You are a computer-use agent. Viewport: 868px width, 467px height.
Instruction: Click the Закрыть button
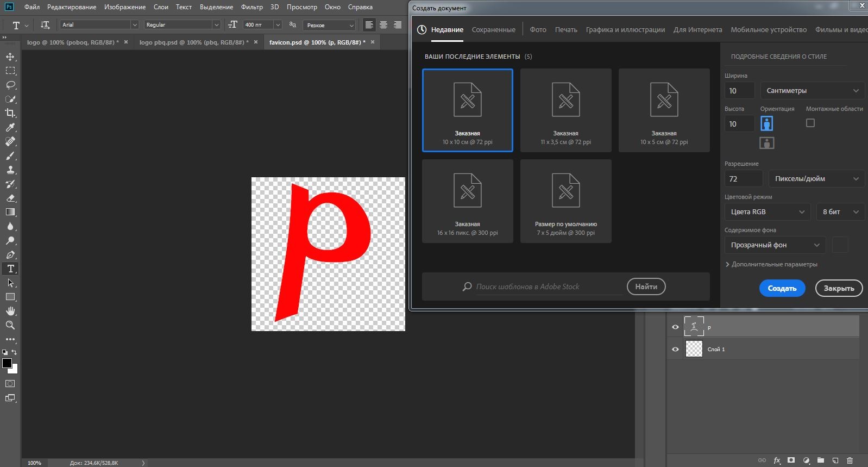[839, 288]
